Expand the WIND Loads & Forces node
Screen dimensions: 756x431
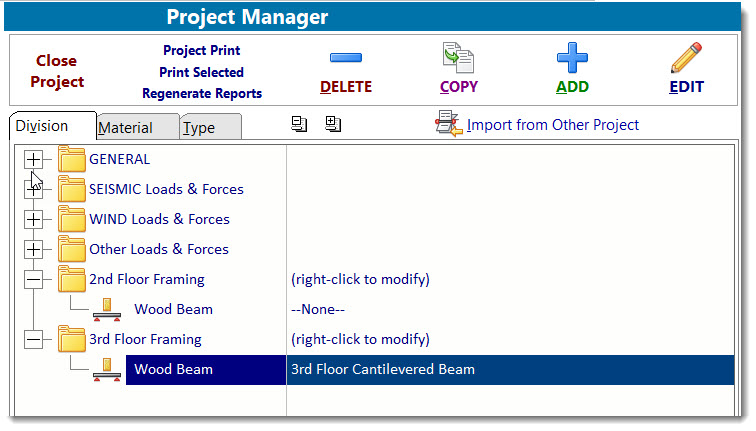point(34,219)
